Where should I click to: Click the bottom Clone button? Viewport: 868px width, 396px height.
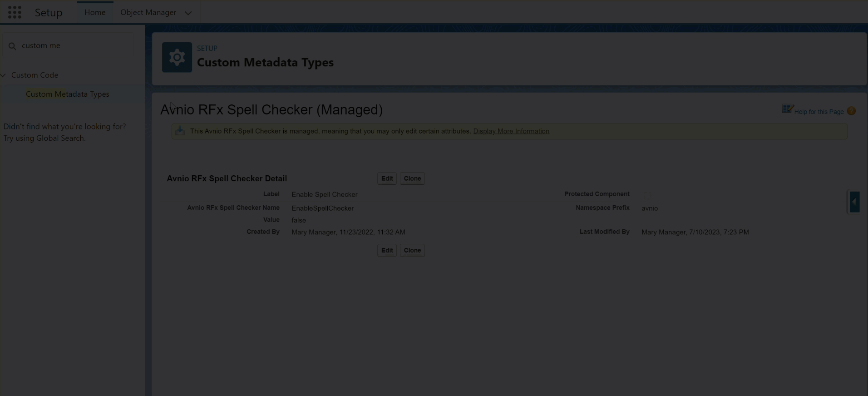coord(412,250)
